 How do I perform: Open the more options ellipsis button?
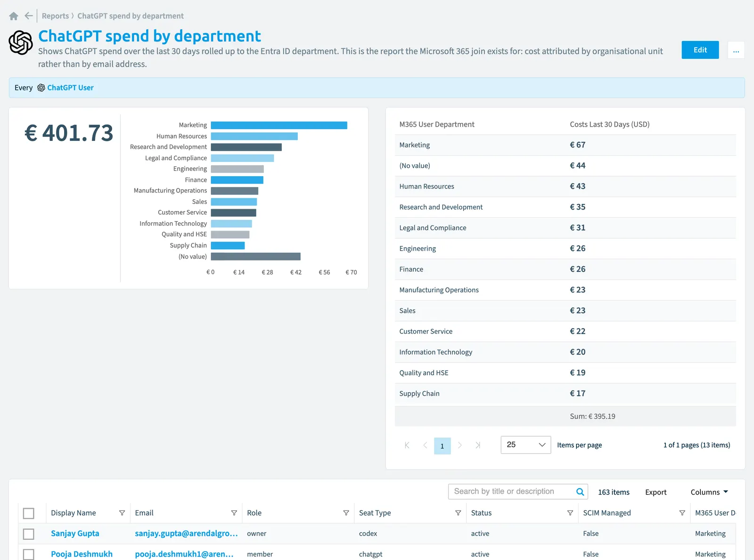pyautogui.click(x=736, y=50)
